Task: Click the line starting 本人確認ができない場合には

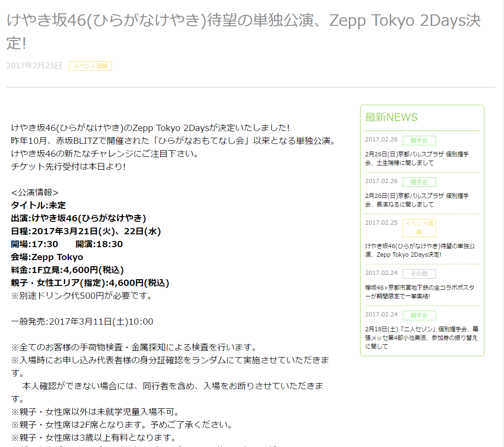Action: tap(167, 392)
